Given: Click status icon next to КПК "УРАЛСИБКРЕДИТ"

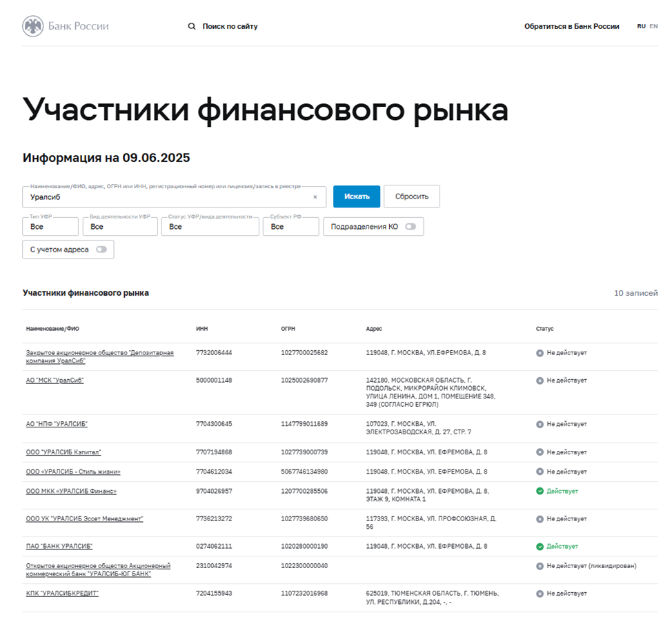Looking at the screenshot, I should point(539,593).
